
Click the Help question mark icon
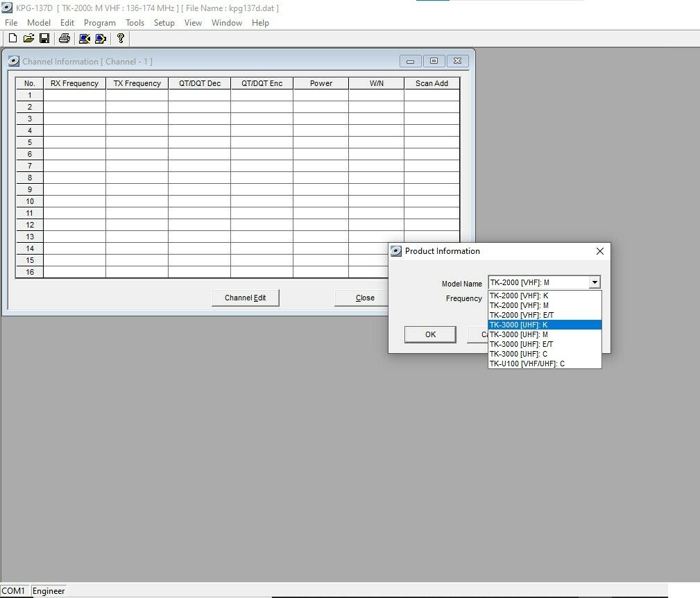(x=120, y=38)
